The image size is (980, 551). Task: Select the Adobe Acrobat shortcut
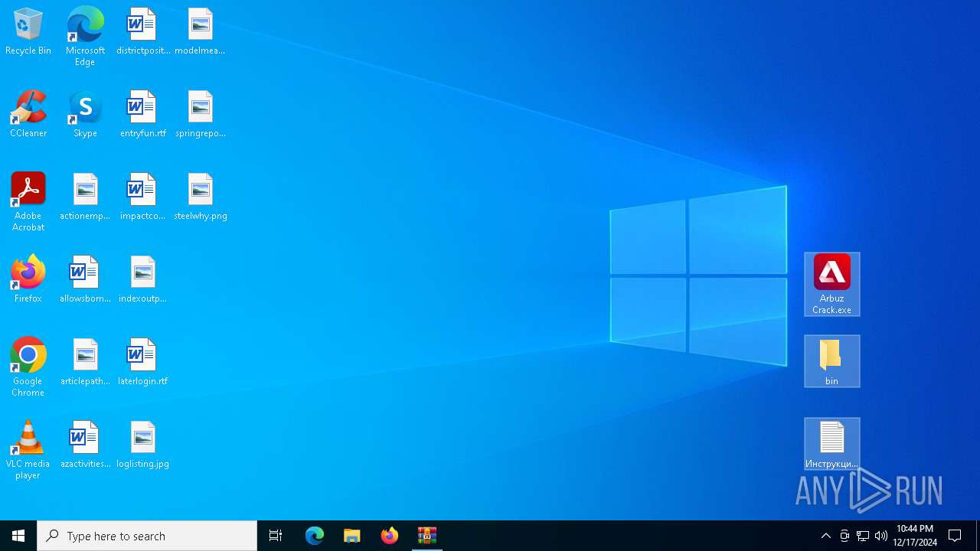(28, 202)
